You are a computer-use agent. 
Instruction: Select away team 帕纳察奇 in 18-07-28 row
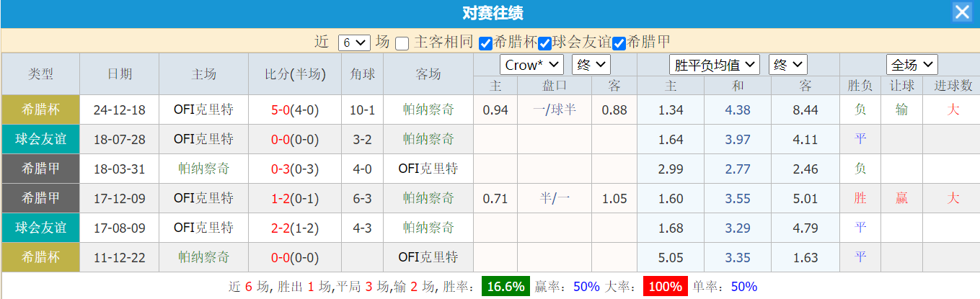(x=428, y=139)
